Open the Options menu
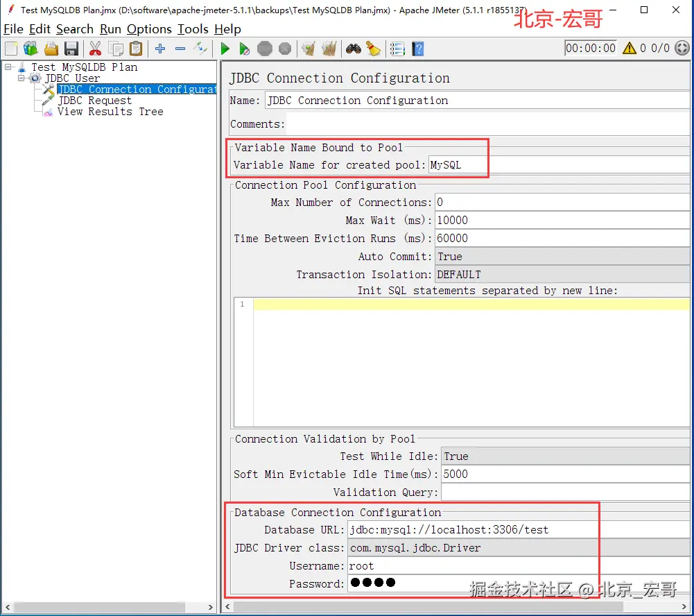Viewport: 694px width, 616px height. click(x=149, y=29)
